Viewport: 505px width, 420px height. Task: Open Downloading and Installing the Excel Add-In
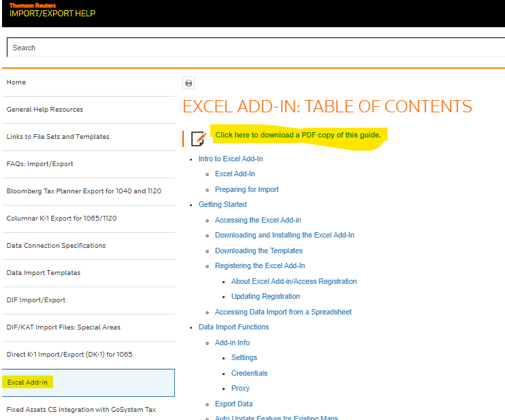pos(284,235)
